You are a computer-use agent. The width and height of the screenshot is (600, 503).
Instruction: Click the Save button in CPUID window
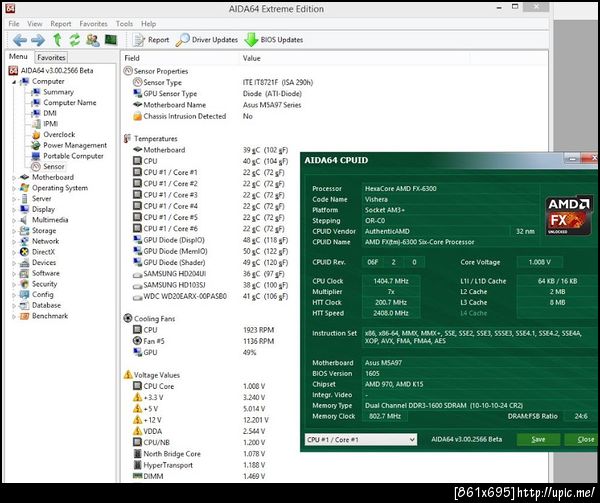click(x=538, y=439)
